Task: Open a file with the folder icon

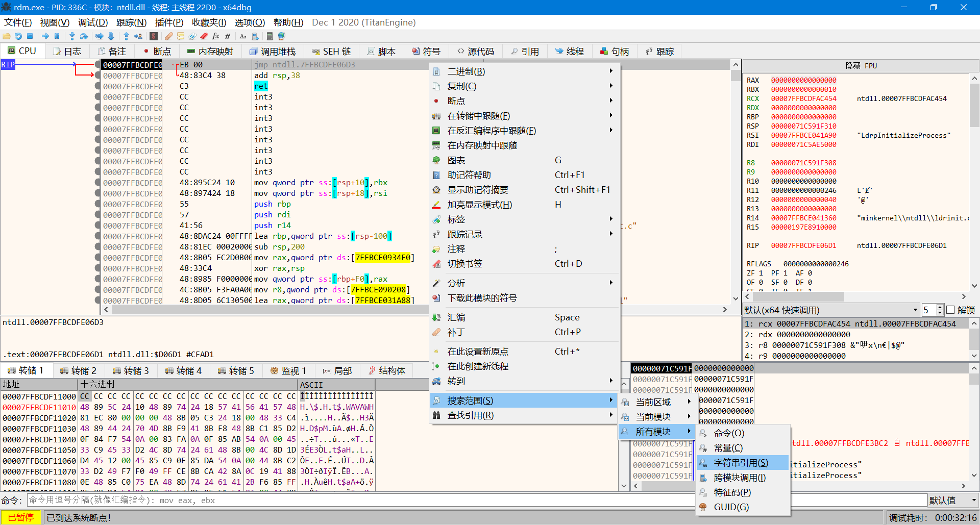Action: click(x=7, y=36)
